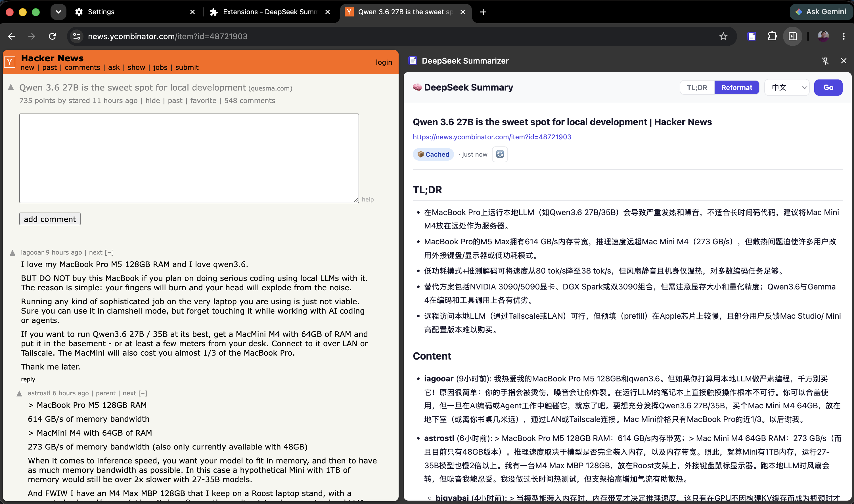The height and width of the screenshot is (504, 854).
Task: Open the story title link
Action: (x=133, y=87)
